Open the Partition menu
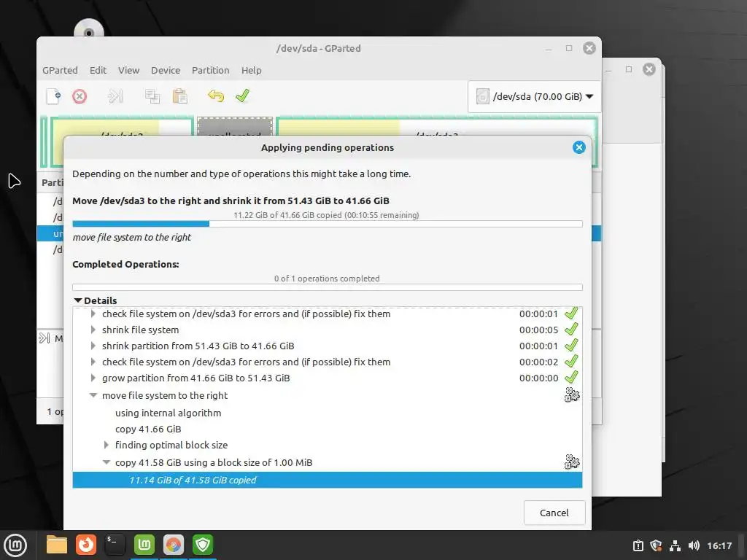Image resolution: width=747 pixels, height=560 pixels. [211, 70]
